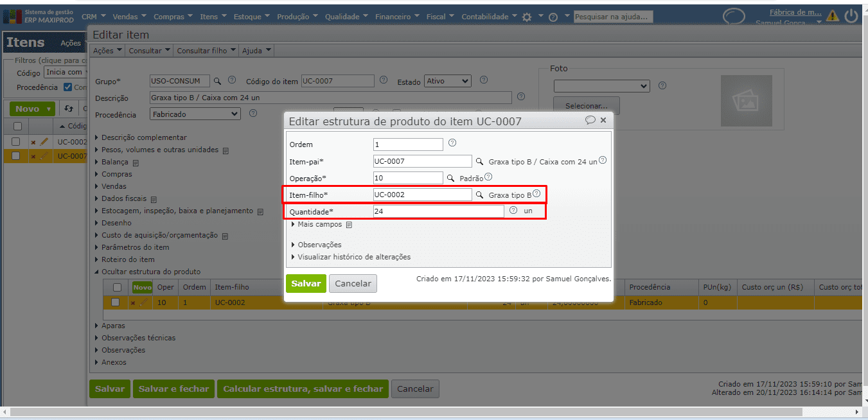Open the Procedência dropdown showing Fabricado
This screenshot has height=420, width=868.
195,114
